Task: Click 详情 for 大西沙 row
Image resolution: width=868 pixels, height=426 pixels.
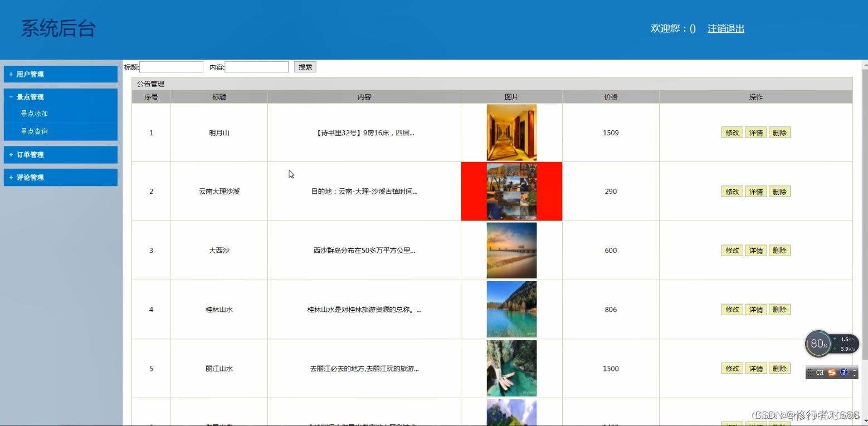Action: pos(756,251)
